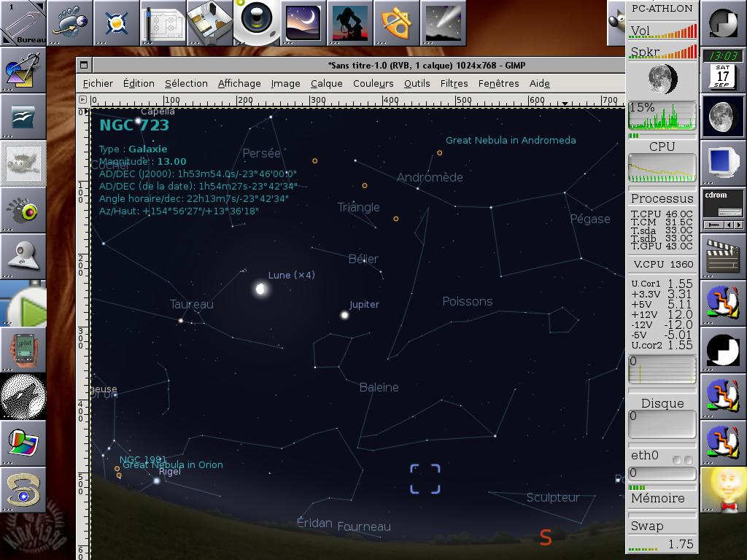Open the movie clapperboard dock icon
The image size is (747, 560).
[x=723, y=256]
